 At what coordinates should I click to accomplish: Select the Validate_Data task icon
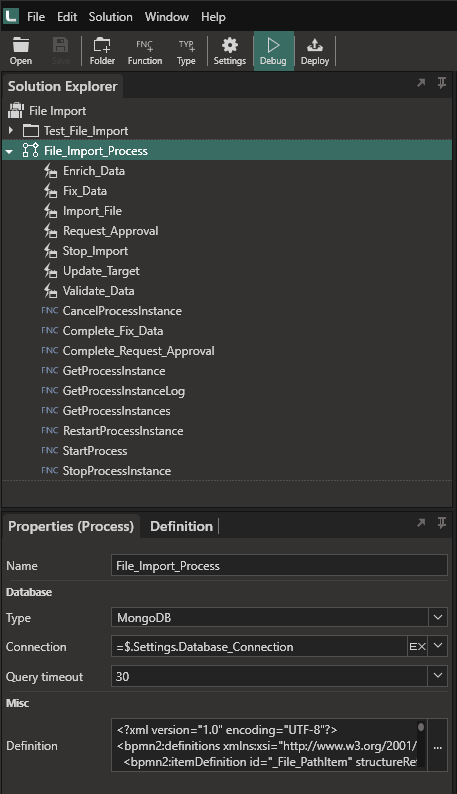(x=50, y=291)
